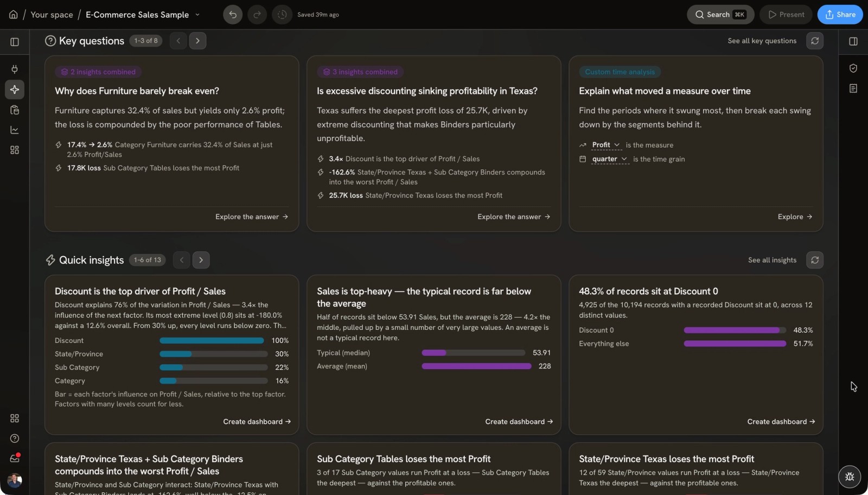This screenshot has width=868, height=495.
Task: Go to previous Key questions page
Action: point(178,41)
